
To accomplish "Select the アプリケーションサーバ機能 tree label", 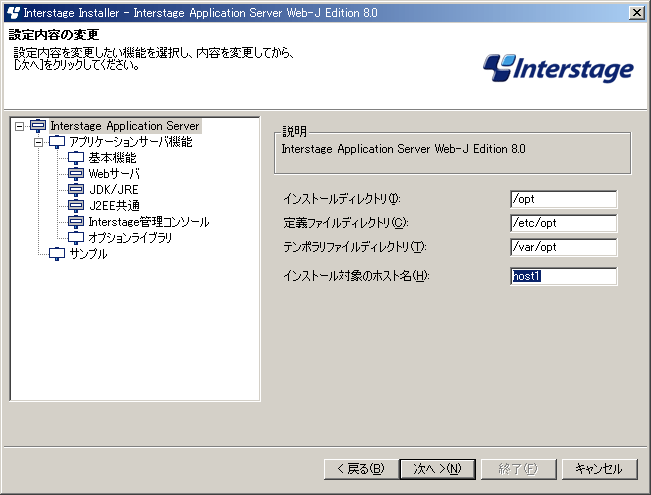I will point(131,142).
